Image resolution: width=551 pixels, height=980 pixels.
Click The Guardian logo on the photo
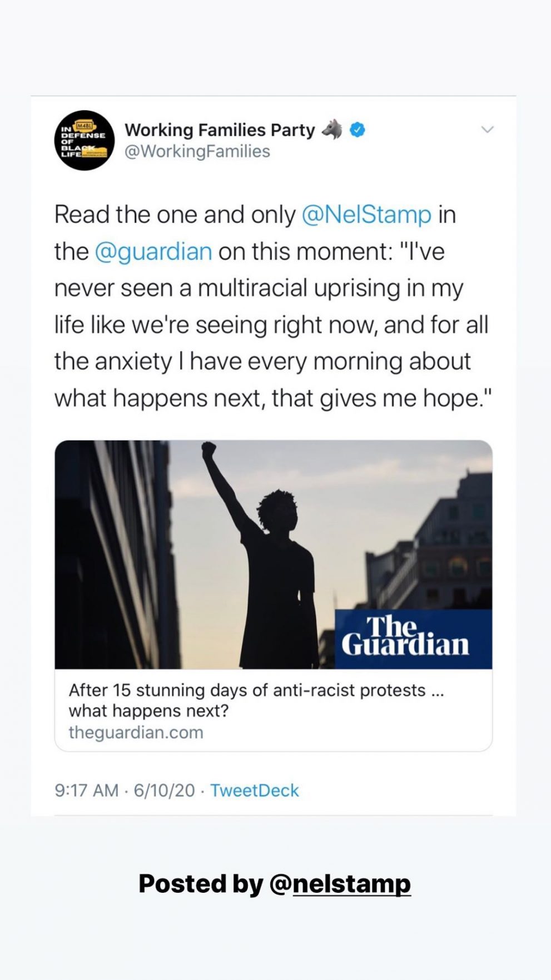pos(405,638)
